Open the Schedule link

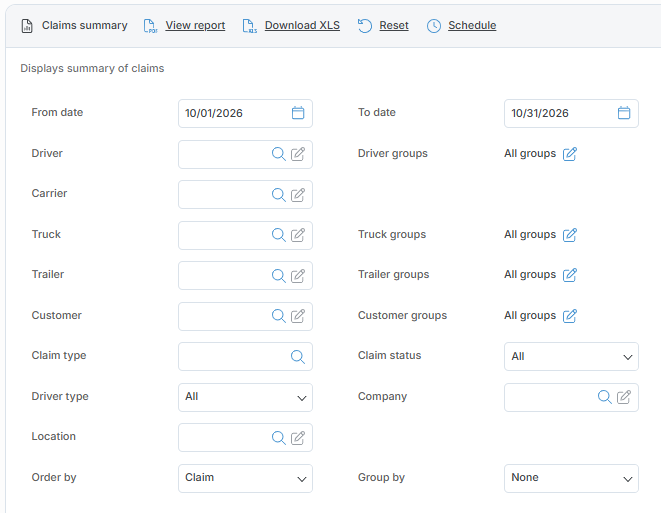(x=472, y=25)
